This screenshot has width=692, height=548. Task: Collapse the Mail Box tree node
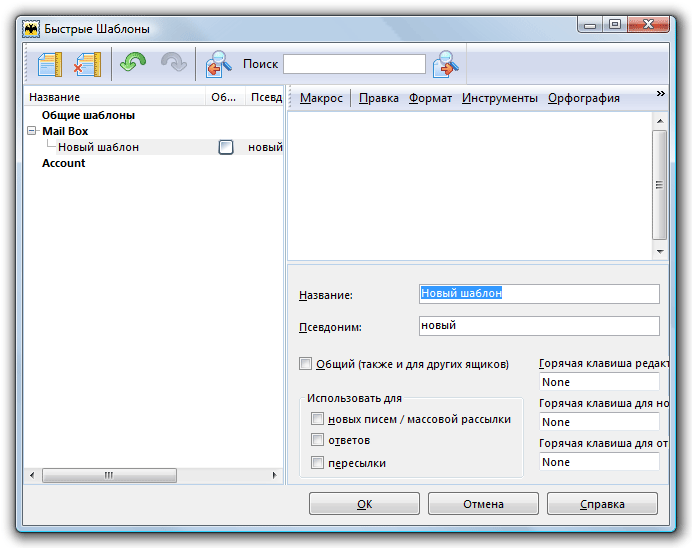coord(31,131)
